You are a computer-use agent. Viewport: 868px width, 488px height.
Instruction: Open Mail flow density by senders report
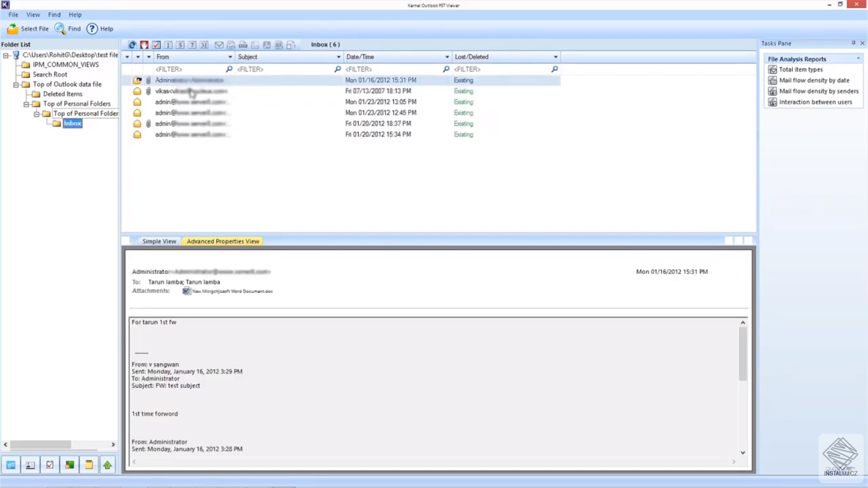coord(817,91)
